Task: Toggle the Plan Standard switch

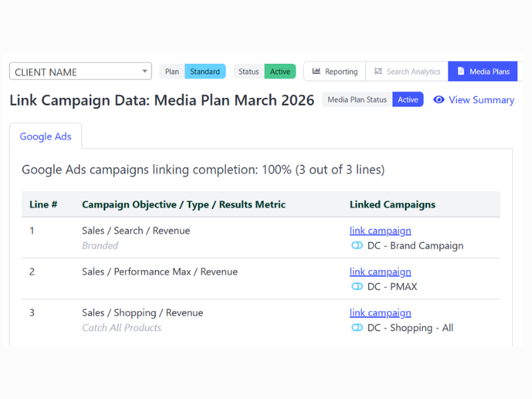Action: click(205, 71)
